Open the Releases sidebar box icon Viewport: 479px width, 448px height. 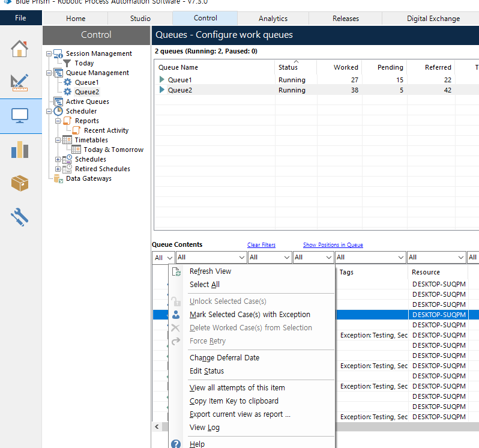(x=20, y=183)
